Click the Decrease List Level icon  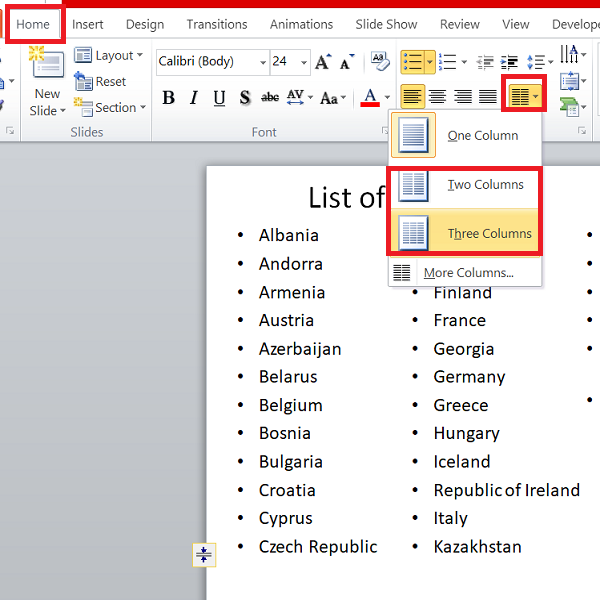click(485, 62)
